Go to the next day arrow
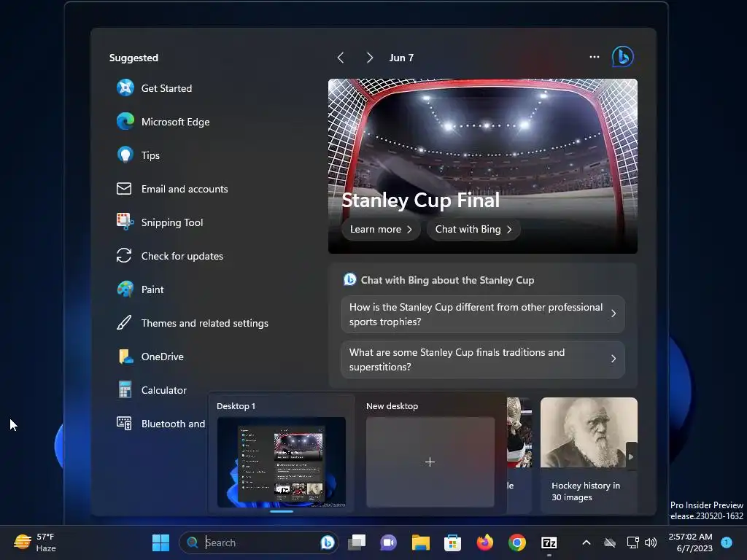Screen dimensions: 747x560 pyautogui.click(x=369, y=58)
